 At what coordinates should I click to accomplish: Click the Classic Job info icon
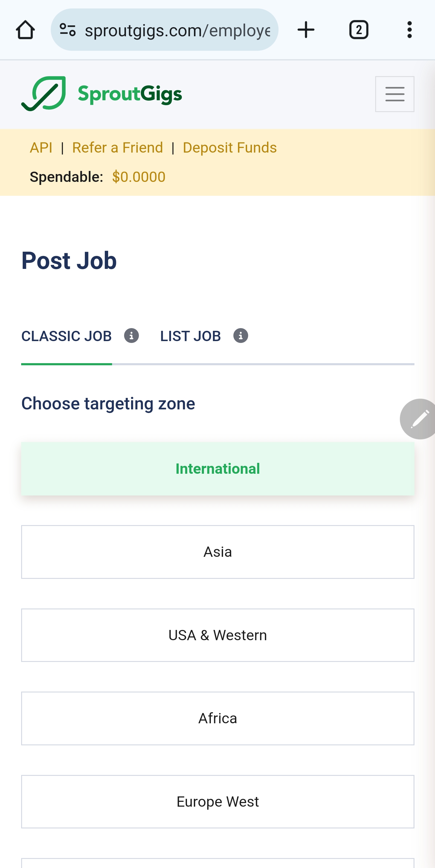[x=131, y=336]
